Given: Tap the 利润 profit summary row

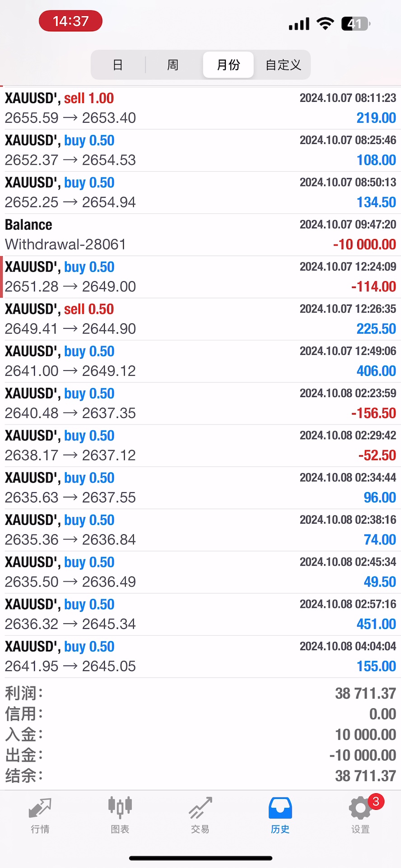Looking at the screenshot, I should 200,693.
